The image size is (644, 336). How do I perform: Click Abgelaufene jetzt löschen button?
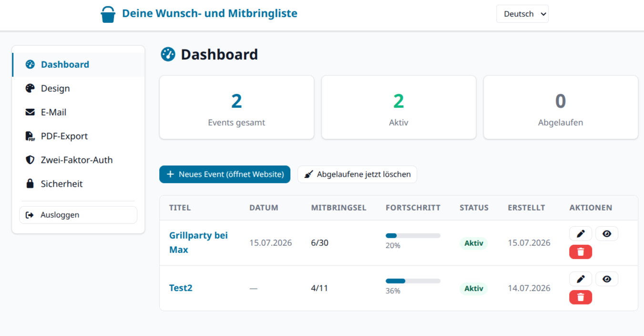358,174
